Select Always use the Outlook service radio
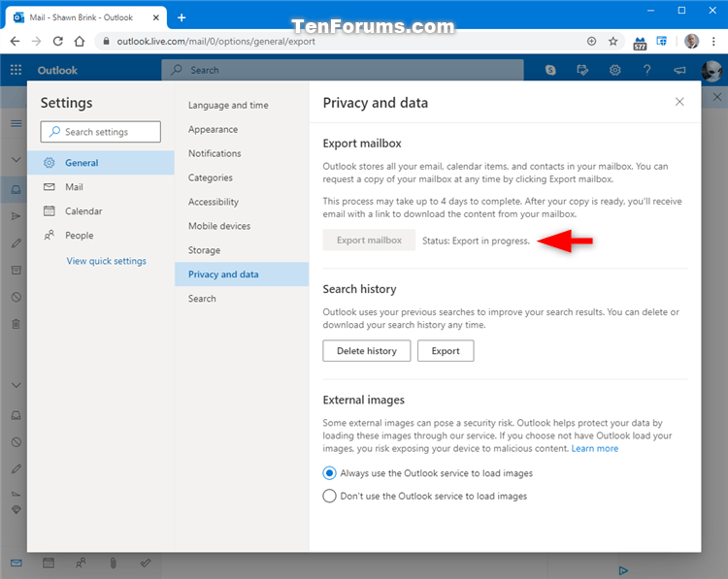This screenshot has width=728, height=579. coord(329,473)
